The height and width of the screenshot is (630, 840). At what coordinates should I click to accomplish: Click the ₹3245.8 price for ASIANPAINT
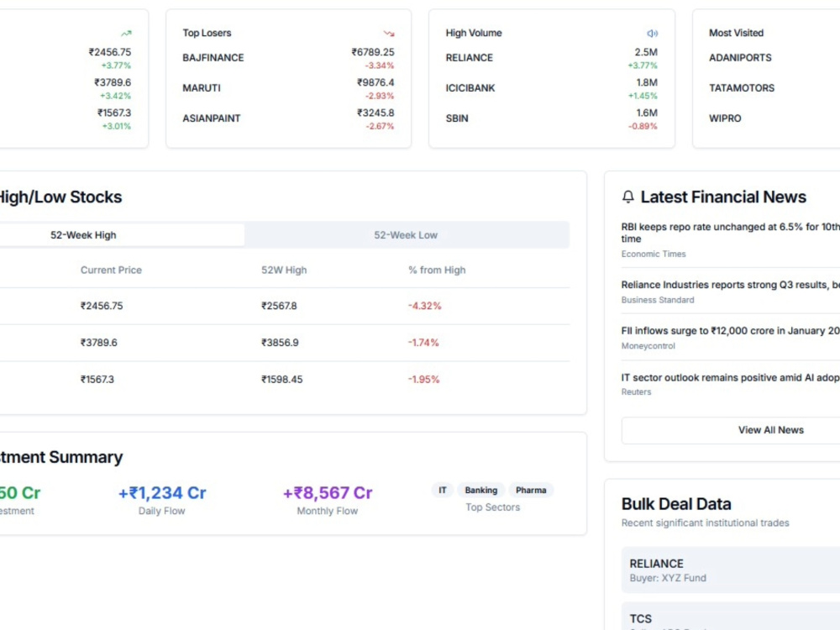pyautogui.click(x=375, y=113)
